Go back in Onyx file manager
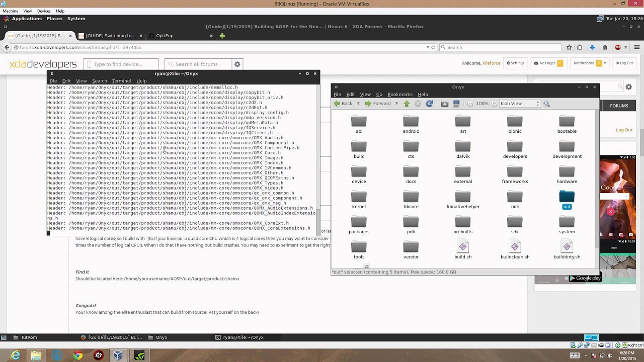 (343, 104)
